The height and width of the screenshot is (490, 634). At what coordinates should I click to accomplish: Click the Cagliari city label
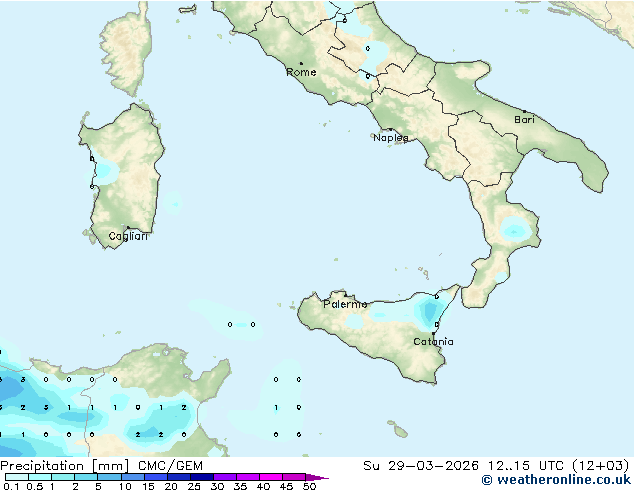click(x=128, y=236)
